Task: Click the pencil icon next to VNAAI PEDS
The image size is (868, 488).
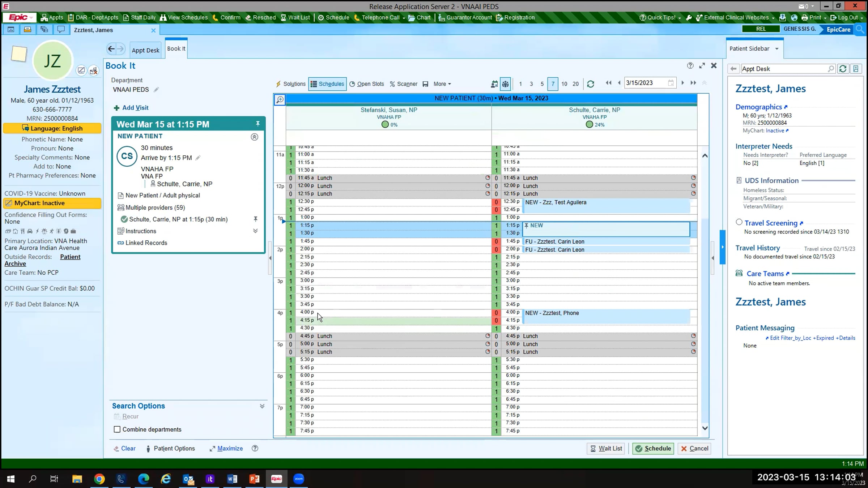Action: 156,90
